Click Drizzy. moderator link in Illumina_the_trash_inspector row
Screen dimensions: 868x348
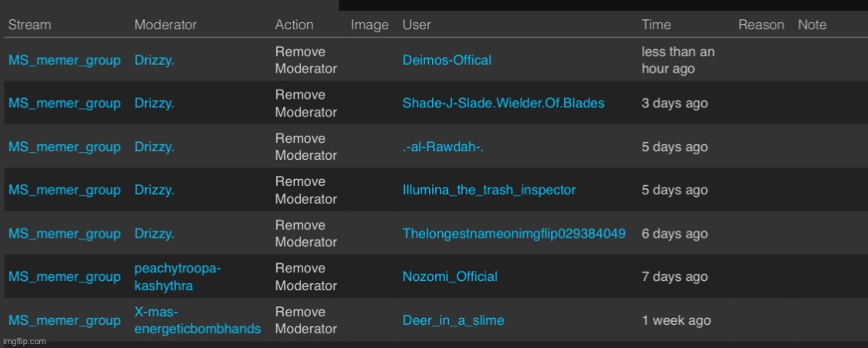[154, 190]
